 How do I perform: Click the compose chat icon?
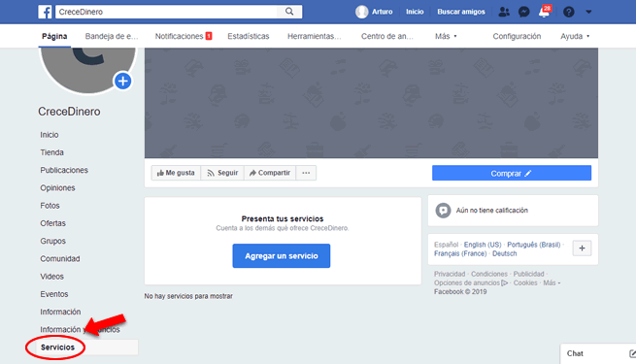(x=632, y=353)
